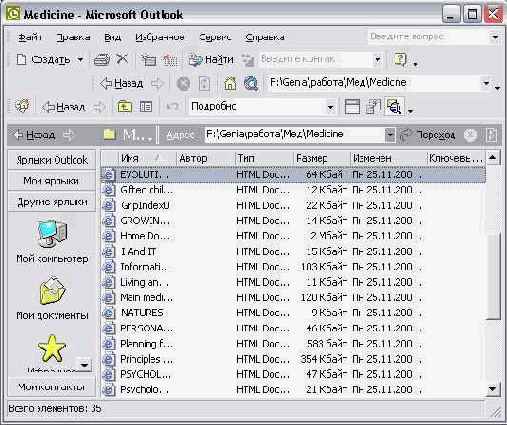The height and width of the screenshot is (425, 507).
Task: Sort by the Автор column header
Action: coord(205,158)
